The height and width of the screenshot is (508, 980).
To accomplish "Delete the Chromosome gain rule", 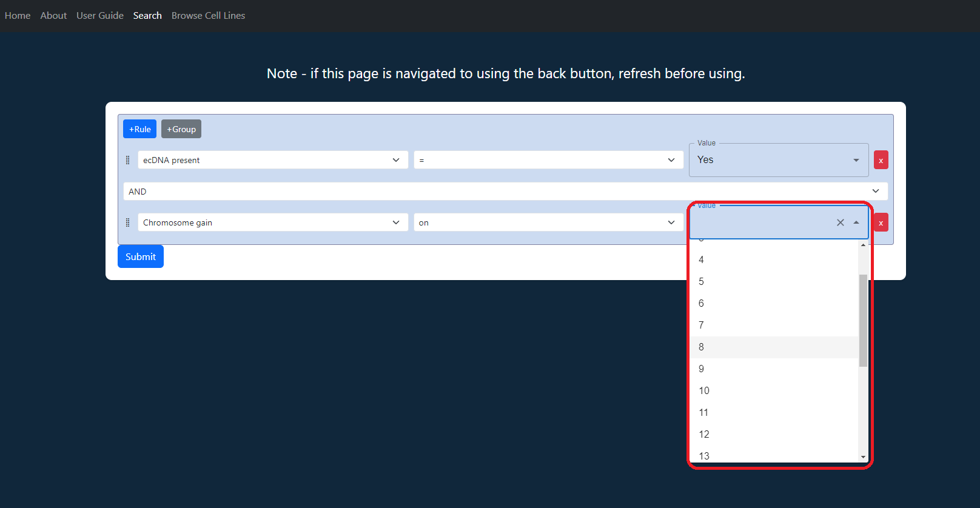I will pos(881,222).
